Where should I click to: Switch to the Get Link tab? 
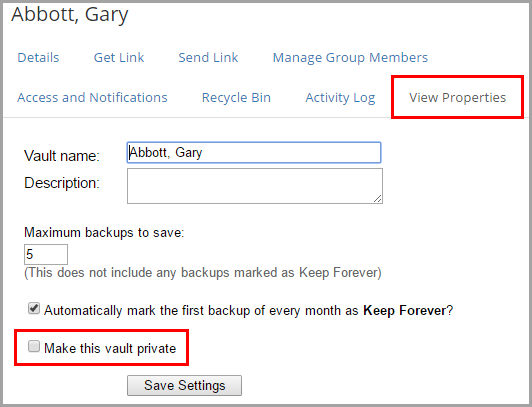[119, 58]
